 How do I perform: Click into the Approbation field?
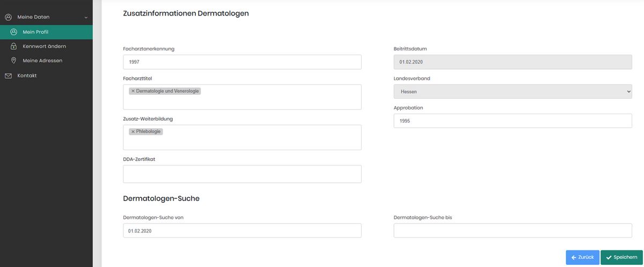(x=513, y=121)
